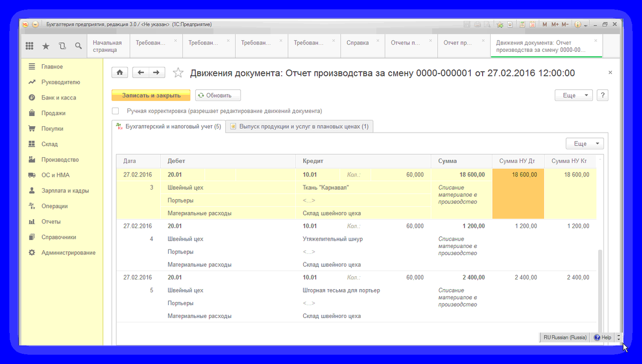This screenshot has height=364, width=642.
Task: Expand the arrow beside the info icon
Action: (586, 25)
